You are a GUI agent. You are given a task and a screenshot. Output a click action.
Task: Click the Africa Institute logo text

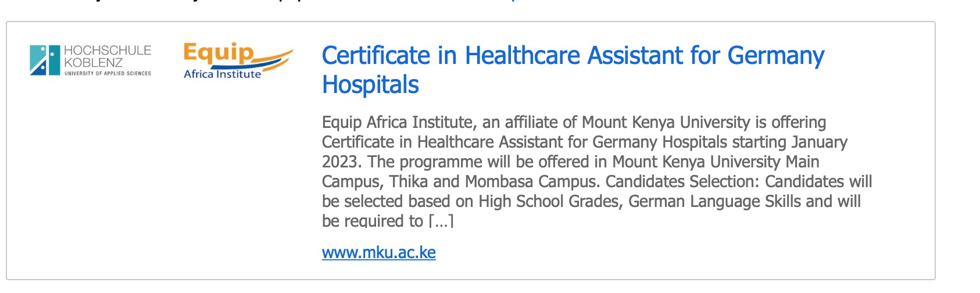click(x=223, y=74)
